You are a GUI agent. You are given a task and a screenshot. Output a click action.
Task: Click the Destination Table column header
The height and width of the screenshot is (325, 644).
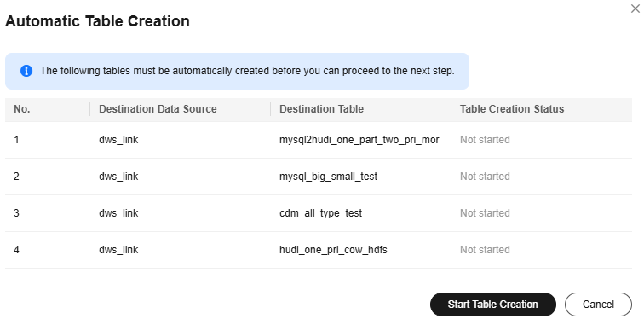322,109
